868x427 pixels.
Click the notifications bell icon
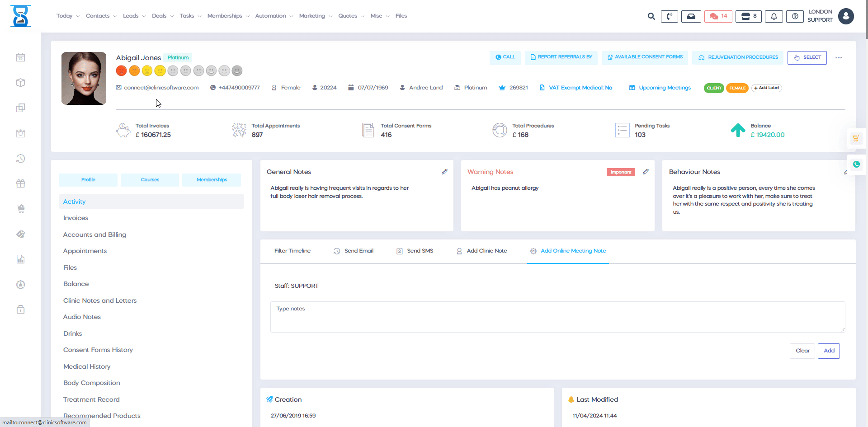click(774, 16)
